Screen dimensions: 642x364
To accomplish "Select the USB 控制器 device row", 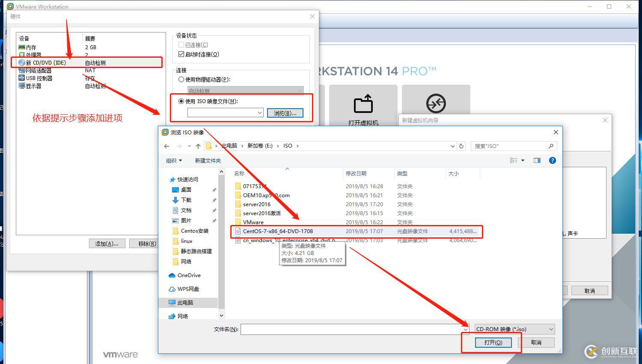I will [90, 78].
